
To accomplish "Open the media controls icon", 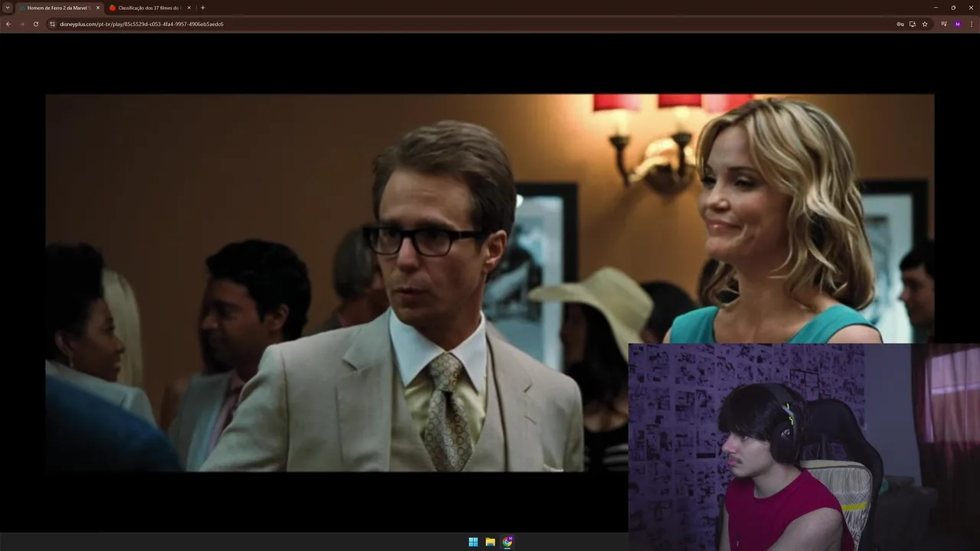I will click(x=944, y=24).
